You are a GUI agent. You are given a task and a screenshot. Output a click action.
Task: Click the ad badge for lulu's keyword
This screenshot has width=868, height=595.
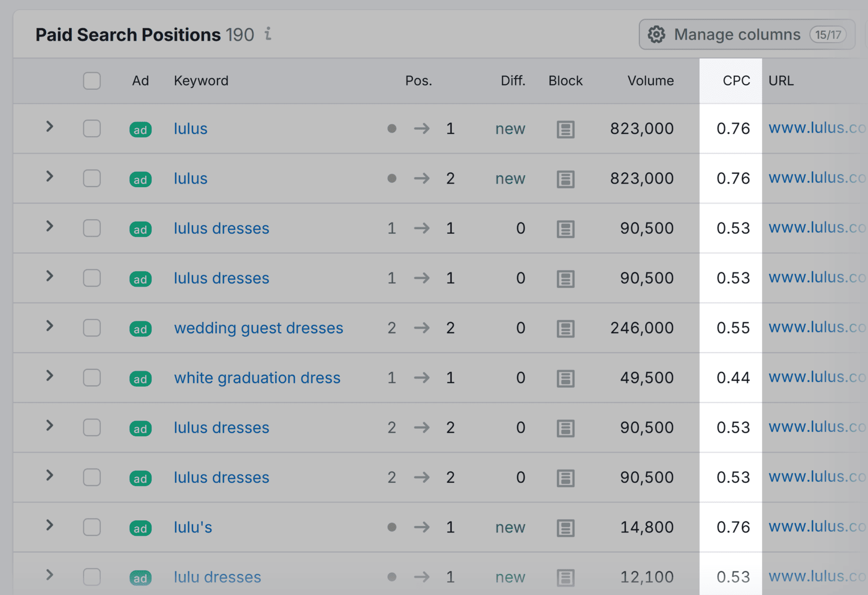tap(140, 528)
